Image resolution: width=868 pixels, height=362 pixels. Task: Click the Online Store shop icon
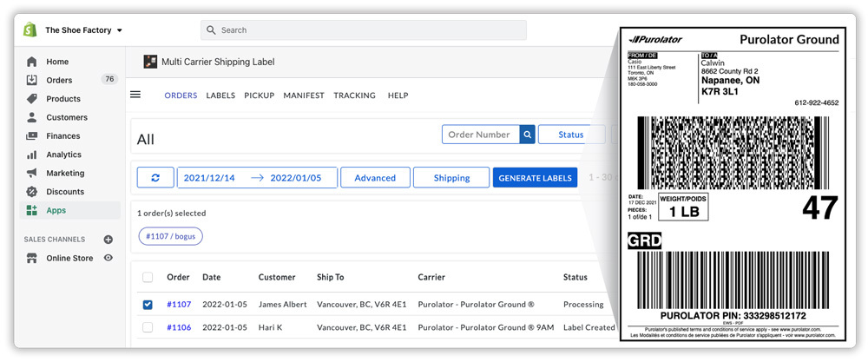(31, 258)
